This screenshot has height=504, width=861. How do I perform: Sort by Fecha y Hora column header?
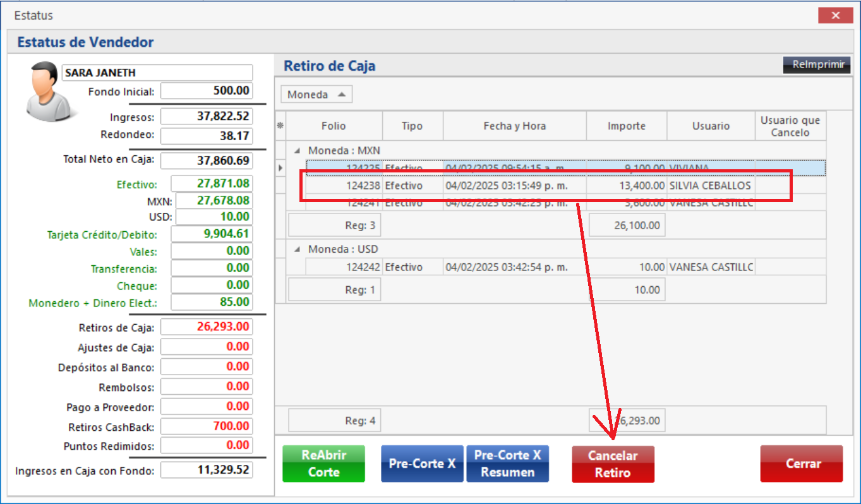pyautogui.click(x=514, y=126)
